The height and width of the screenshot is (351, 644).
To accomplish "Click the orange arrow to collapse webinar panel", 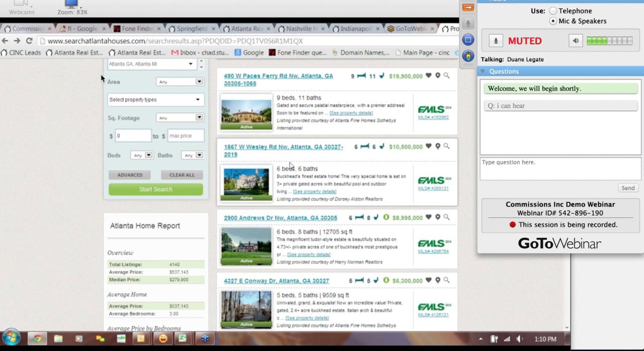I will [468, 8].
